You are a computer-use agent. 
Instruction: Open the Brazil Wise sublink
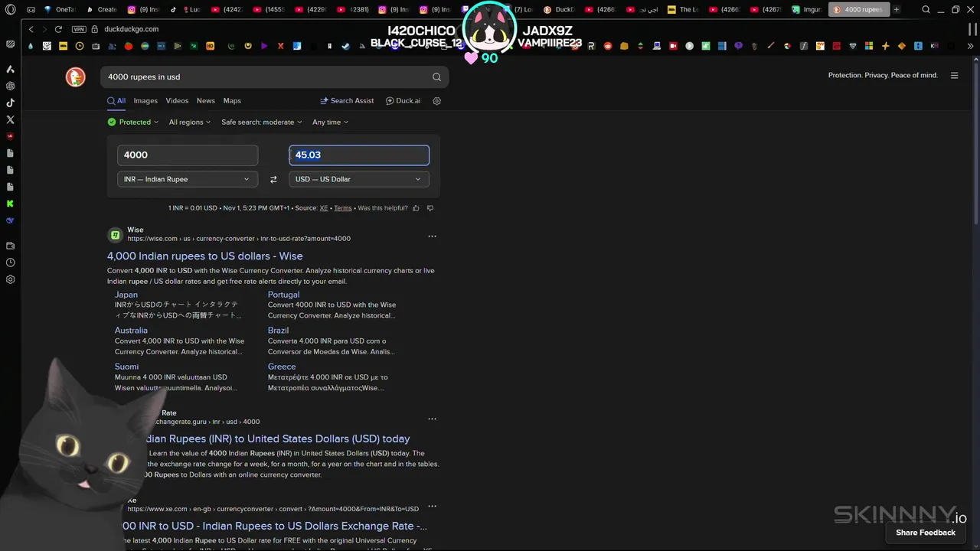coord(278,331)
